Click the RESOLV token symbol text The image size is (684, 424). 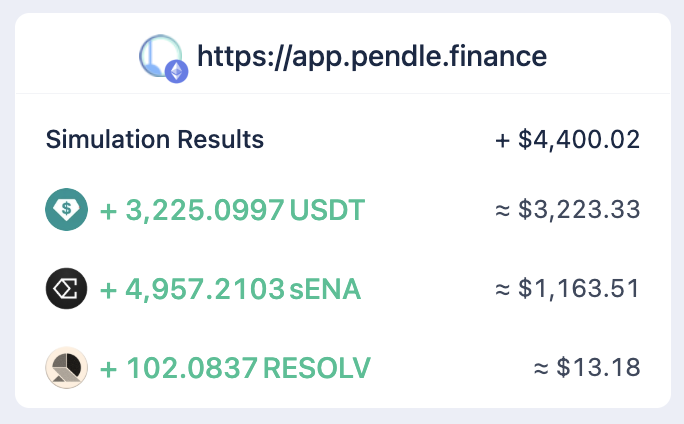[316, 368]
